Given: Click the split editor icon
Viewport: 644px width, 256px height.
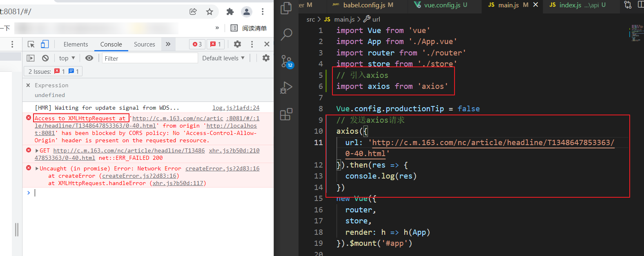Looking at the screenshot, I should click(641, 5).
